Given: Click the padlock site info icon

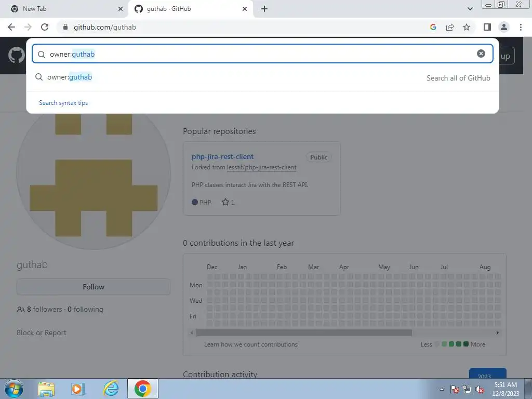Looking at the screenshot, I should [x=65, y=27].
